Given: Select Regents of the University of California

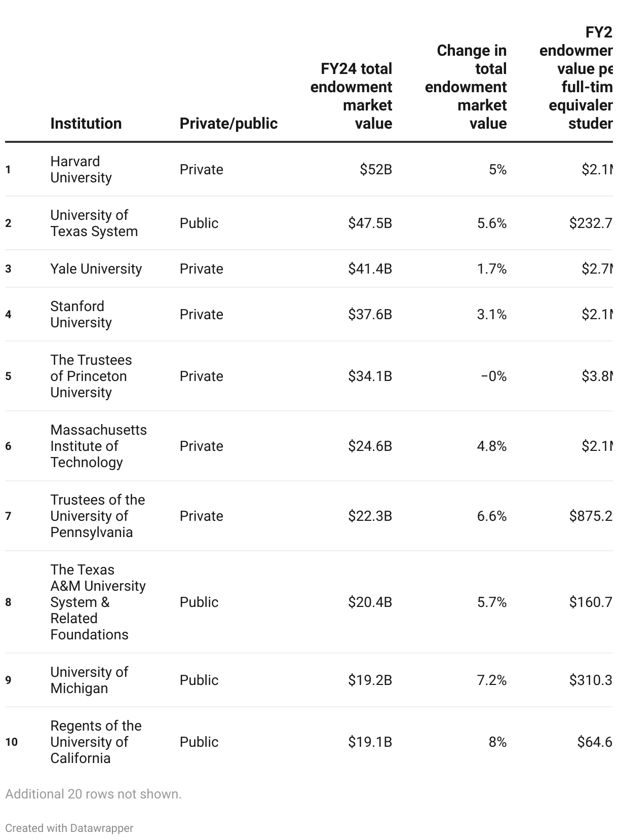Looking at the screenshot, I should (x=96, y=742).
